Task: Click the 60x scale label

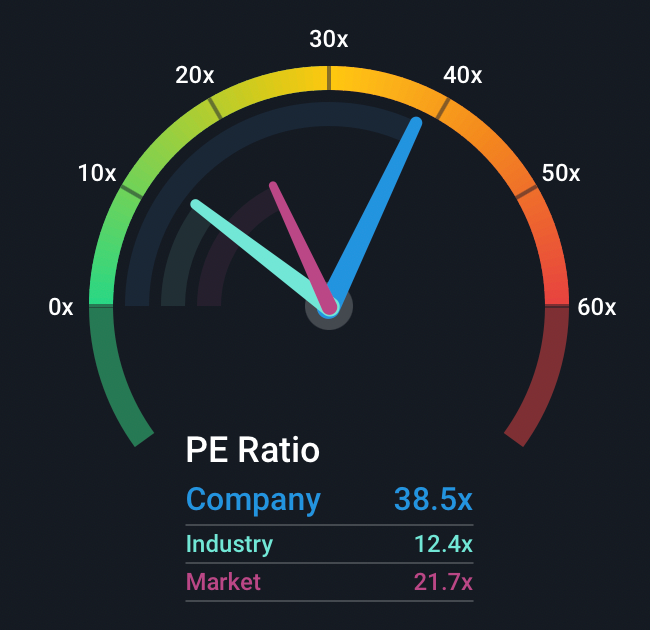Action: 597,308
